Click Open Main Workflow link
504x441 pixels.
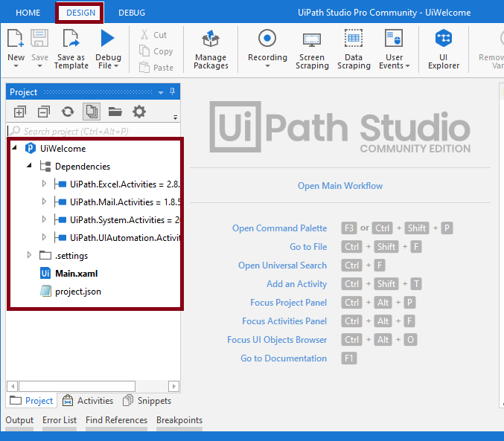340,186
